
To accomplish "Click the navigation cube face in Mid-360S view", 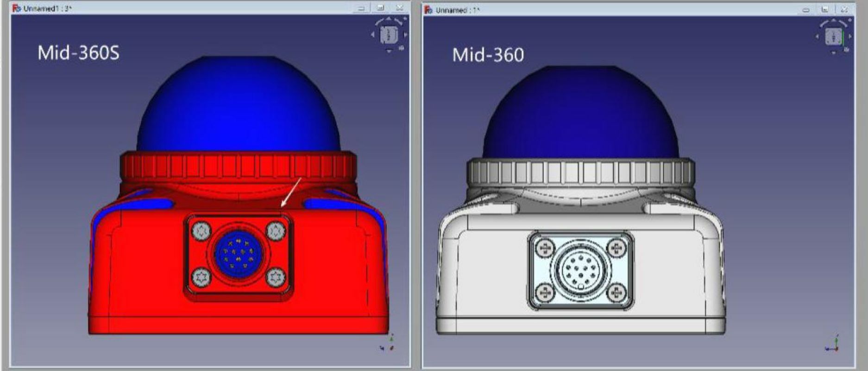I will click(x=388, y=35).
